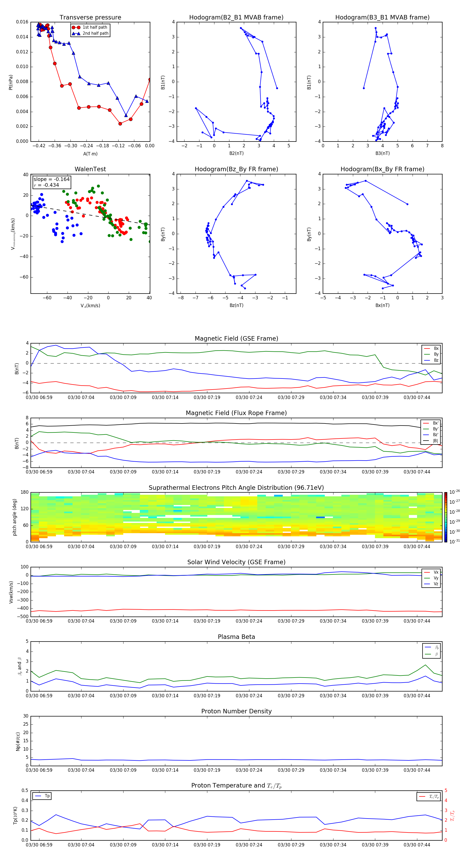The height and width of the screenshot is (868, 473).
Task: Click the "V_A(km/s)" x-axis label
Action: point(90,306)
